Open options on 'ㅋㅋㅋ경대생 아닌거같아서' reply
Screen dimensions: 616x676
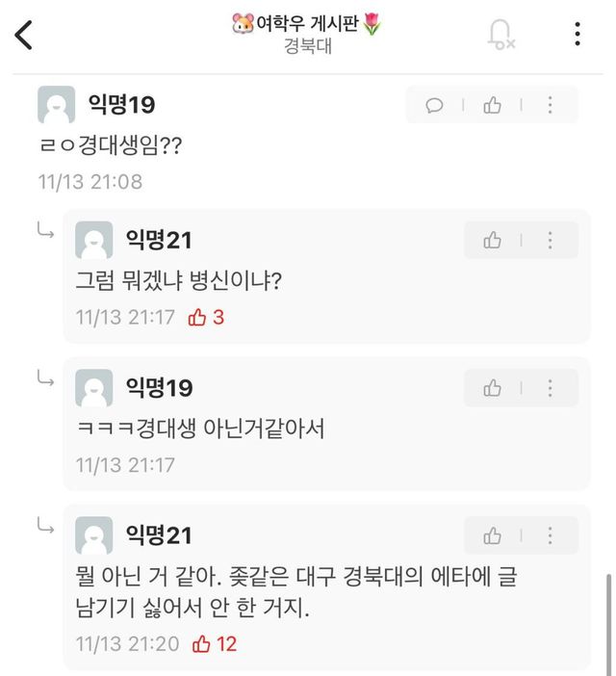[x=551, y=388]
